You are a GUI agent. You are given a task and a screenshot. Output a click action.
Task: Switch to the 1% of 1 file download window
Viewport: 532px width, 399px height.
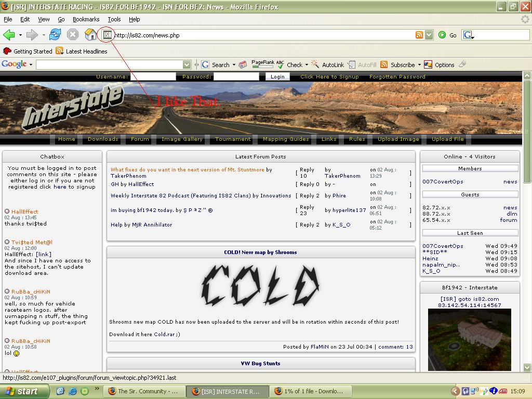click(311, 391)
